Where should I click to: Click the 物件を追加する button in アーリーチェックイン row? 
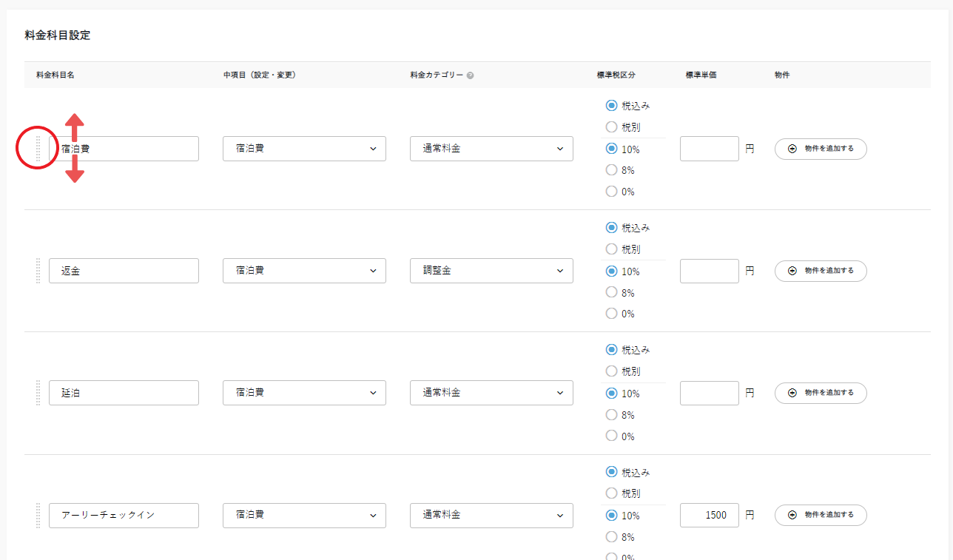pyautogui.click(x=821, y=515)
